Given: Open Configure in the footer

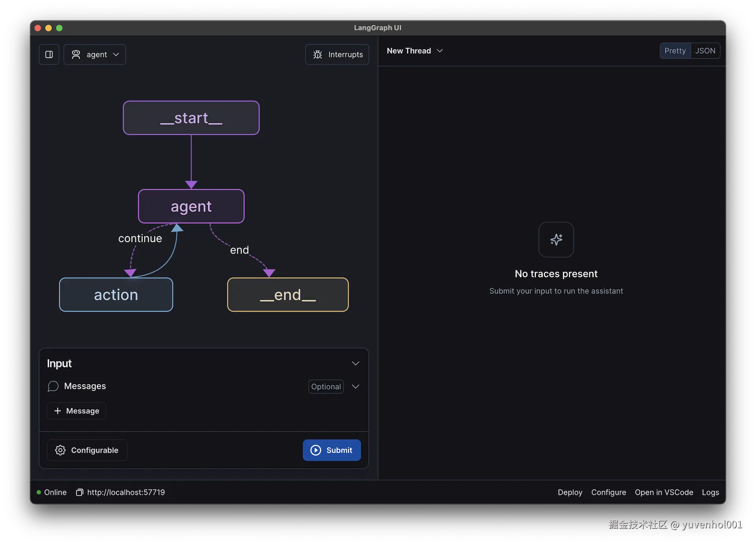Looking at the screenshot, I should [x=608, y=492].
